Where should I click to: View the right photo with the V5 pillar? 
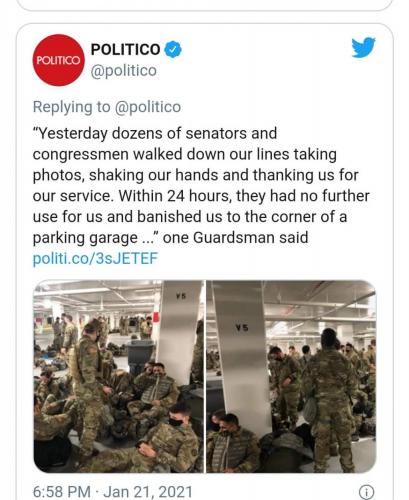pos(291,376)
